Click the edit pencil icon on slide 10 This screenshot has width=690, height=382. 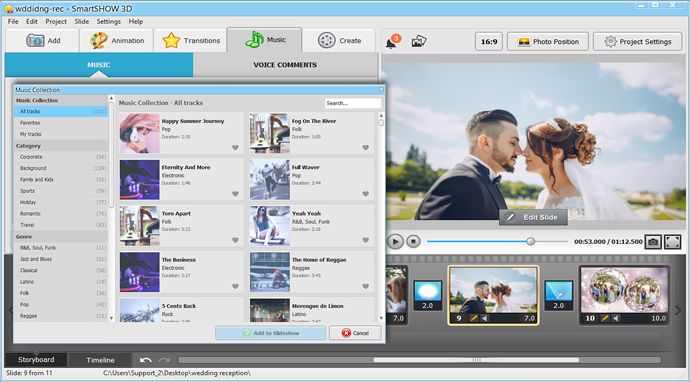click(605, 318)
